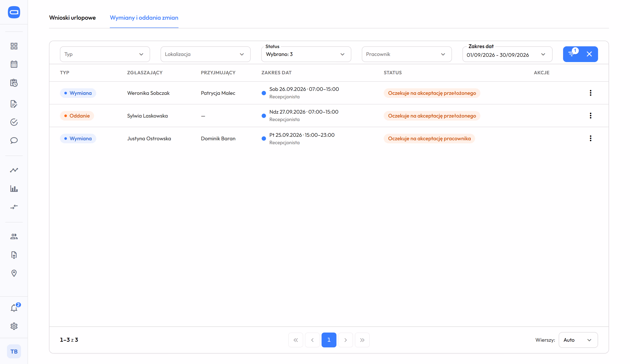The width and height of the screenshot is (630, 364).
Task: Switch to Wnioski urlopowe tab
Action: 72,18
